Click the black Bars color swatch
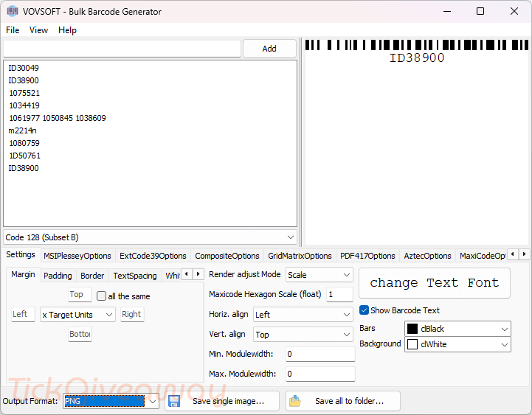Screen dimensions: 532x415 pyautogui.click(x=412, y=329)
